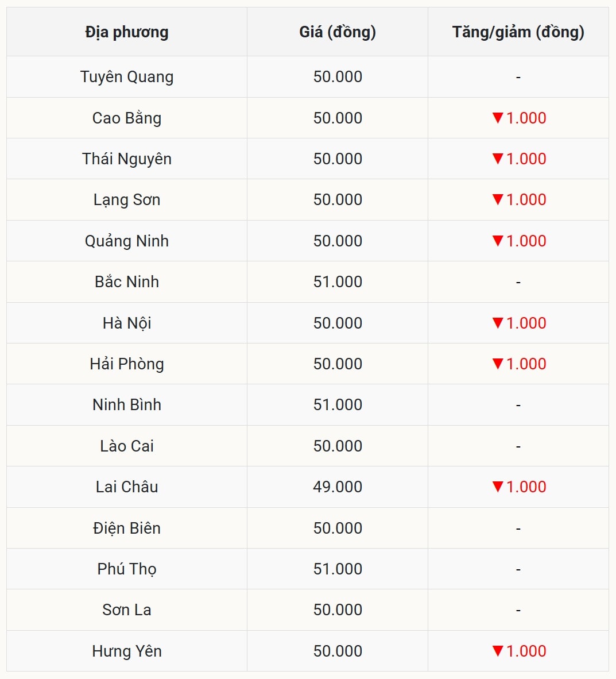
Task: Click the Địa phương column header
Action: 127,32
